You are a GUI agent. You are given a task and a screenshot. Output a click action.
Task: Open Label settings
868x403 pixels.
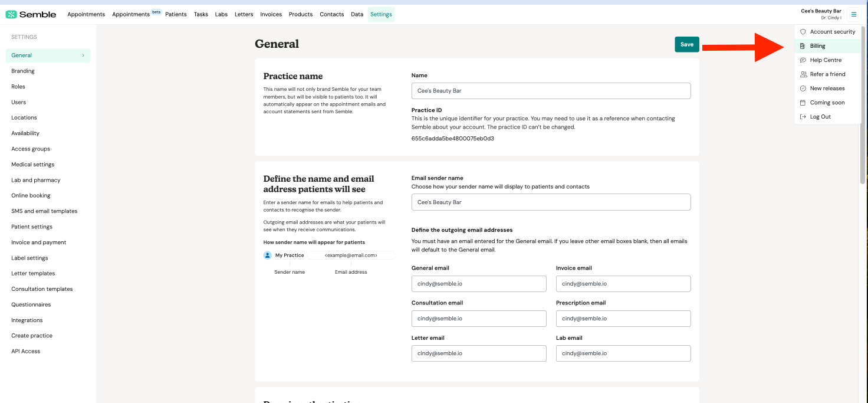(30, 258)
